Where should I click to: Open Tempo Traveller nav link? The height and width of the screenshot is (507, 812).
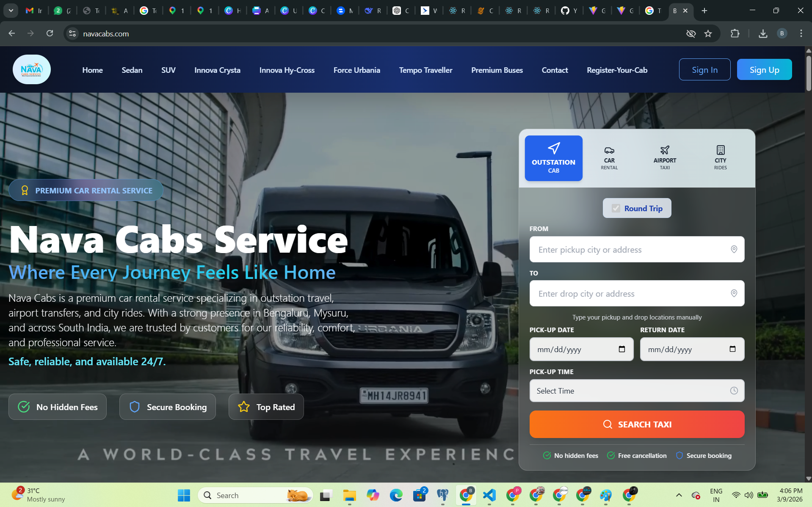[425, 70]
